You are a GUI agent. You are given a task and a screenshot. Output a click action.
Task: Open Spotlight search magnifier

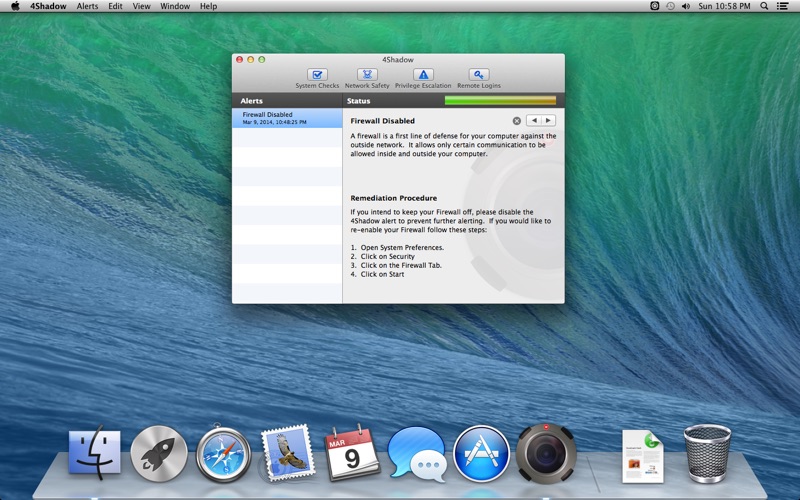point(764,6)
